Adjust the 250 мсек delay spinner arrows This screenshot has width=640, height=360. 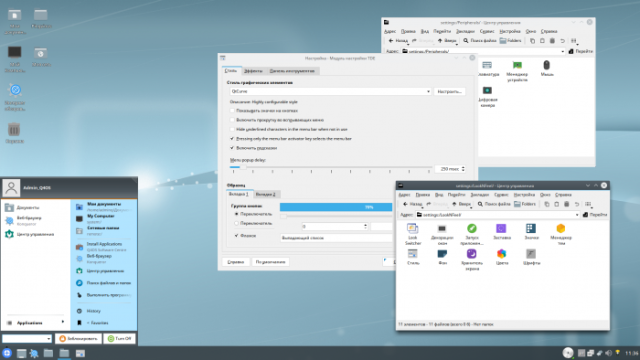pyautogui.click(x=463, y=169)
